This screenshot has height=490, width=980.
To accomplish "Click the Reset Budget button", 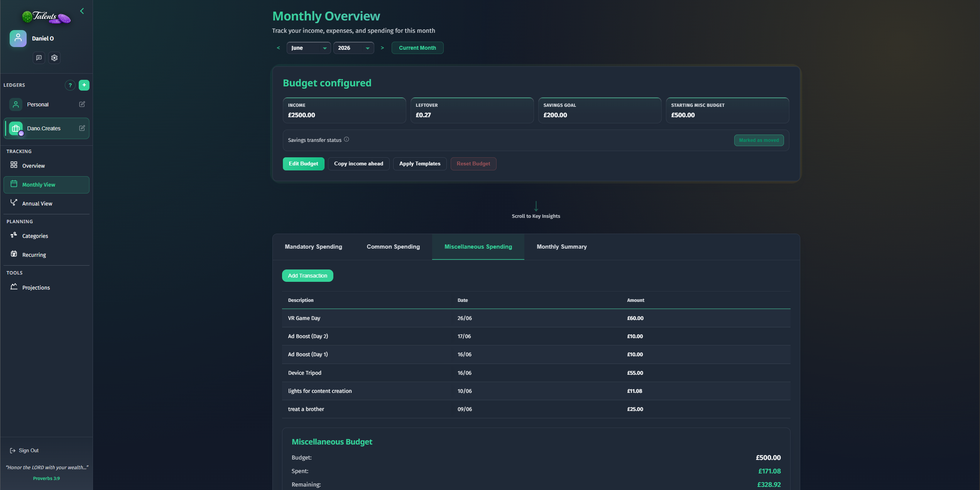I will click(473, 164).
